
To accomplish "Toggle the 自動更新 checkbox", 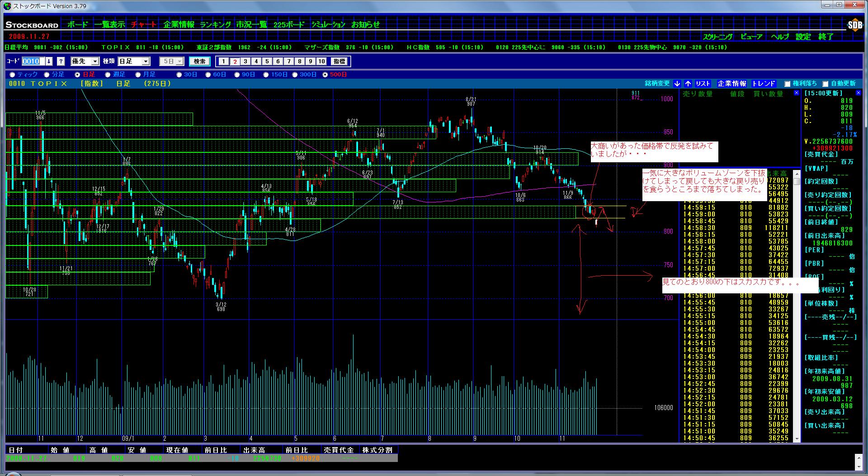I will [x=825, y=84].
